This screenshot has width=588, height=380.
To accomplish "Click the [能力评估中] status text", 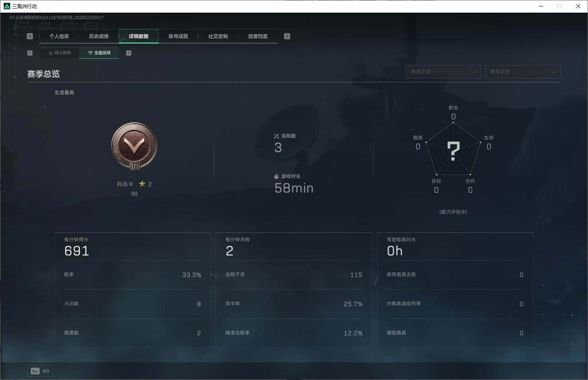I will coord(453,212).
